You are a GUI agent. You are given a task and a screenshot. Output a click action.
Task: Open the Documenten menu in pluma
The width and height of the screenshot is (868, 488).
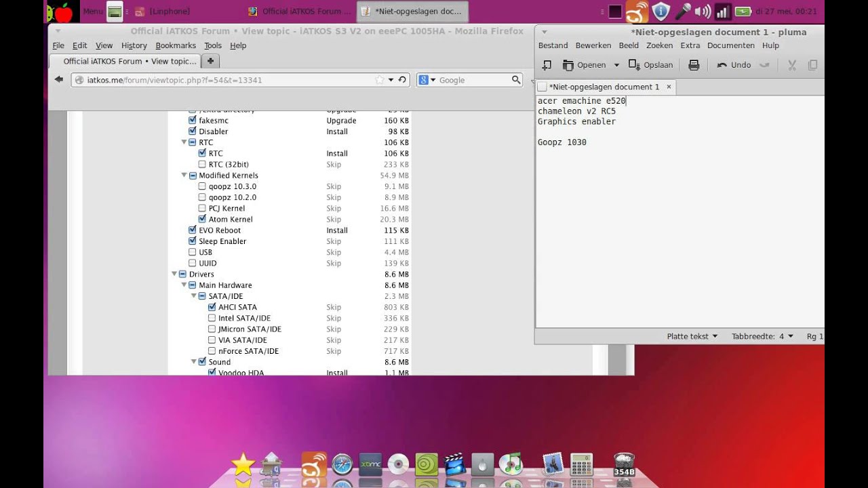(730, 45)
